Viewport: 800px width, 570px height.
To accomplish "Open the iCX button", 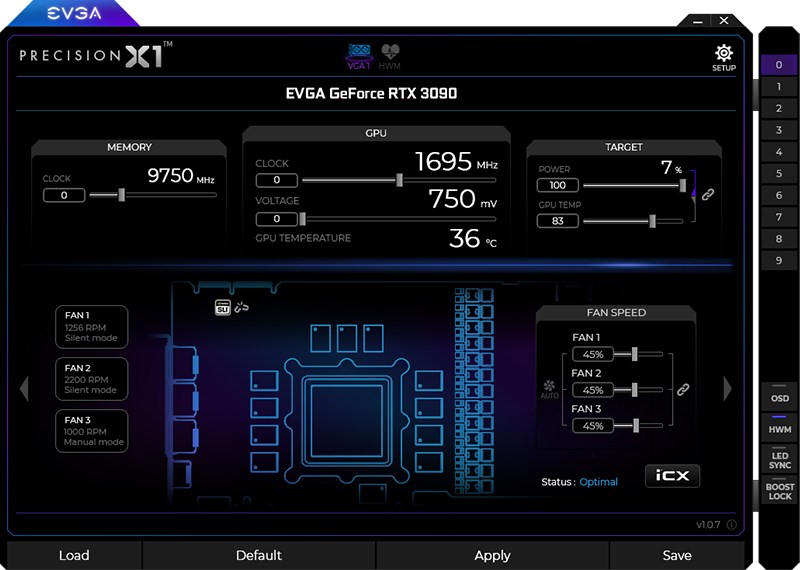I will [672, 476].
